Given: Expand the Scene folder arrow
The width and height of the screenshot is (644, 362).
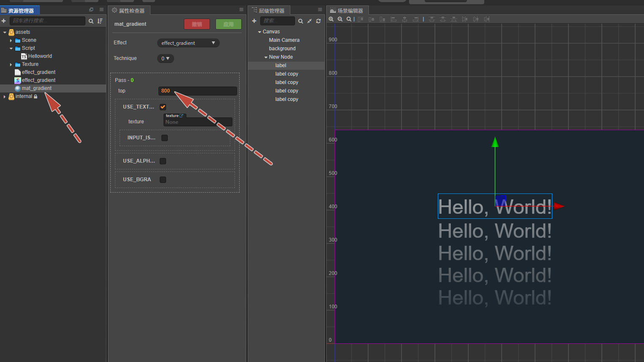Looking at the screenshot, I should pyautogui.click(x=11, y=41).
